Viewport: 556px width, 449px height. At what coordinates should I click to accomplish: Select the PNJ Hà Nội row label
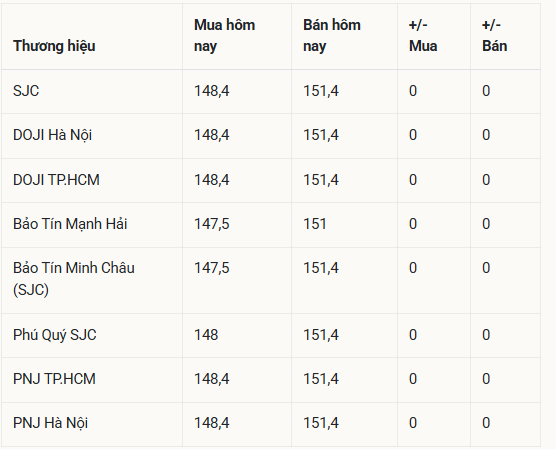[50, 423]
